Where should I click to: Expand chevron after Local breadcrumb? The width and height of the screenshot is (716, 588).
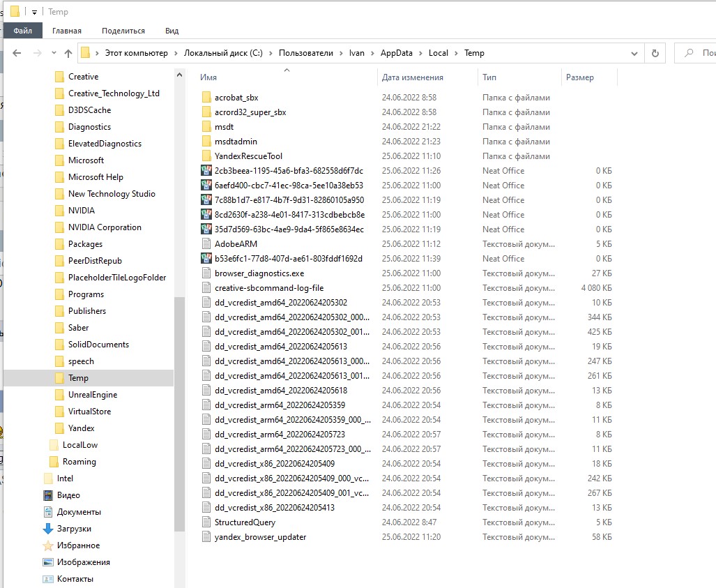tap(456, 53)
